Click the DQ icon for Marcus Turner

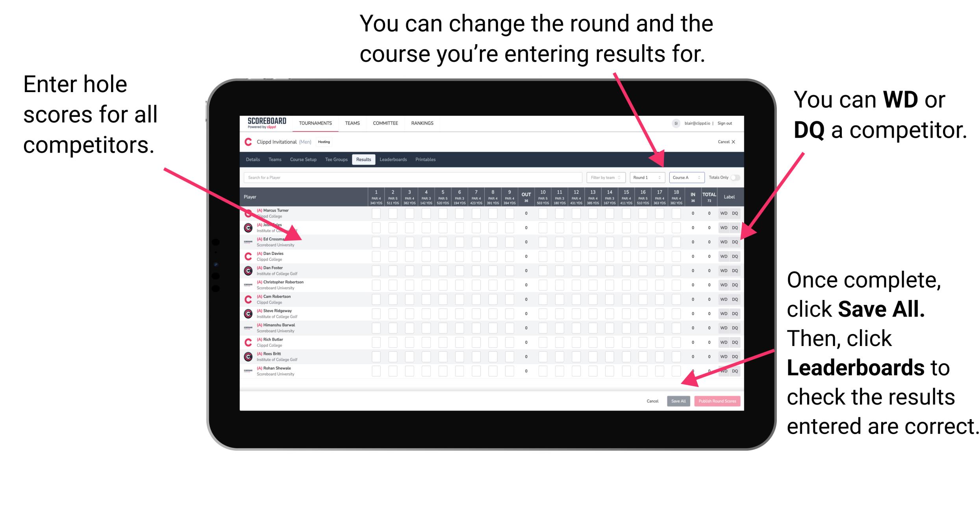pos(735,213)
